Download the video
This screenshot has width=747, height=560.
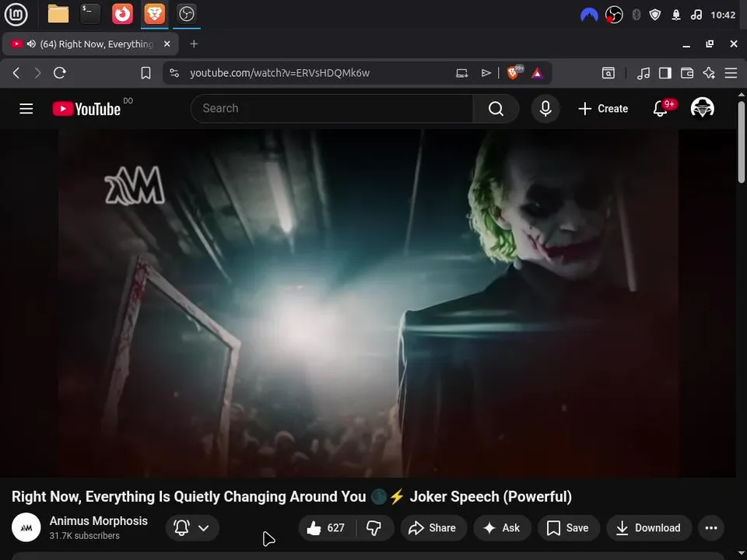(x=648, y=527)
